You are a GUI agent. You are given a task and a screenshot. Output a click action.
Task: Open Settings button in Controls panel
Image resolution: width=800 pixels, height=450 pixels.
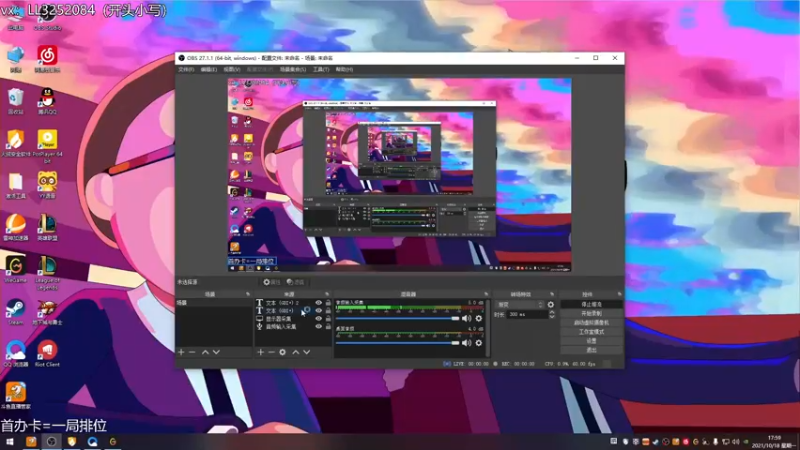591,341
